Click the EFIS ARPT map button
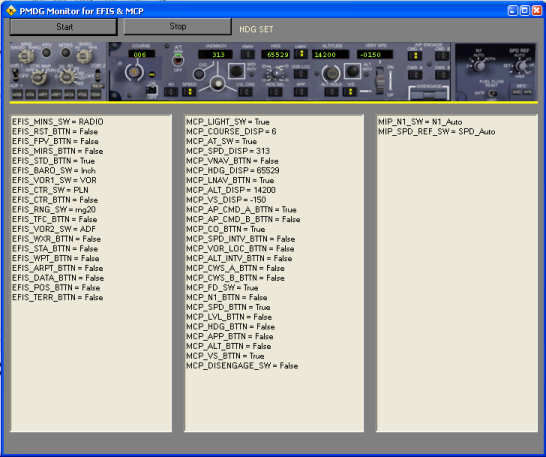This screenshot has width=546, height=457. pos(56,94)
